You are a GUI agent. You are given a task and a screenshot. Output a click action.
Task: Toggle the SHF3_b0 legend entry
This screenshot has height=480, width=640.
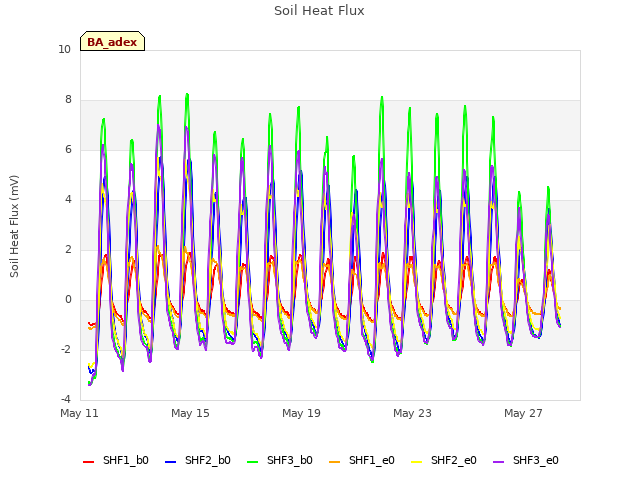(x=280, y=460)
